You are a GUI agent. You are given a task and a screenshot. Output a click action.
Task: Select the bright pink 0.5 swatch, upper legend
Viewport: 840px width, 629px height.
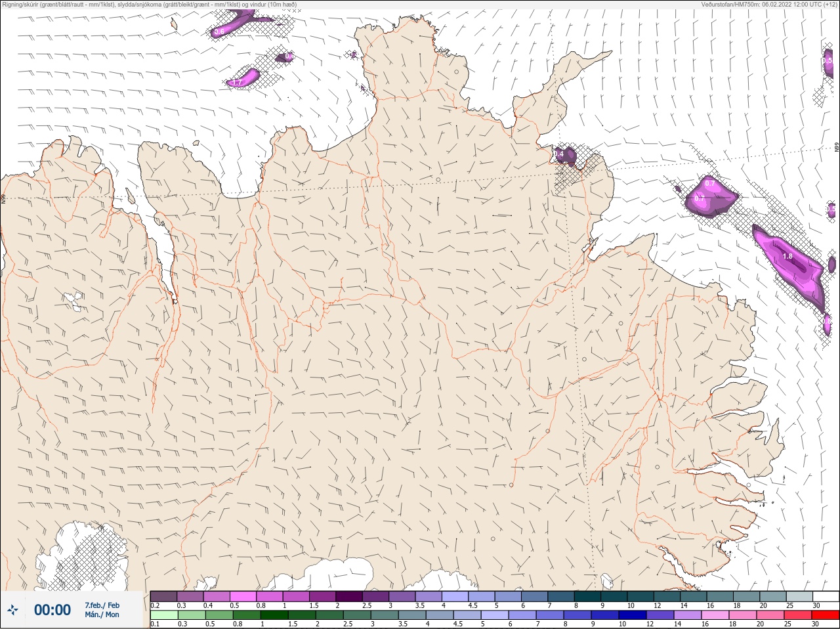243,596
